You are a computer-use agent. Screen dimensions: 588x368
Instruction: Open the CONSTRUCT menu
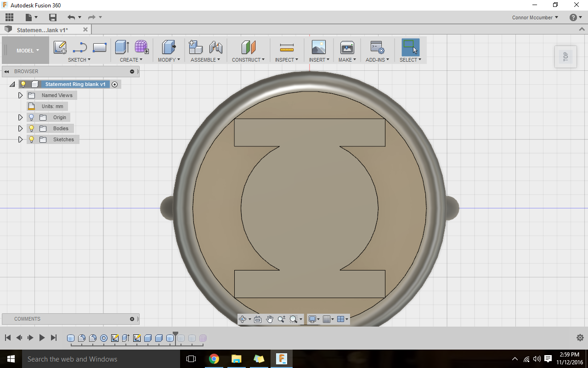coord(248,60)
